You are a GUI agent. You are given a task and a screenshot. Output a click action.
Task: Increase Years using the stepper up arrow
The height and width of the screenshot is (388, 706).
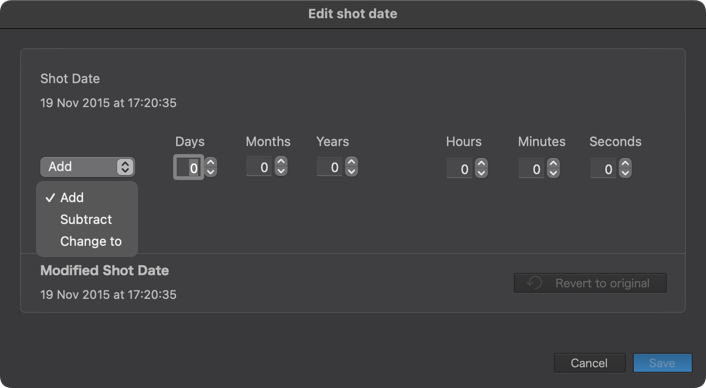352,161
